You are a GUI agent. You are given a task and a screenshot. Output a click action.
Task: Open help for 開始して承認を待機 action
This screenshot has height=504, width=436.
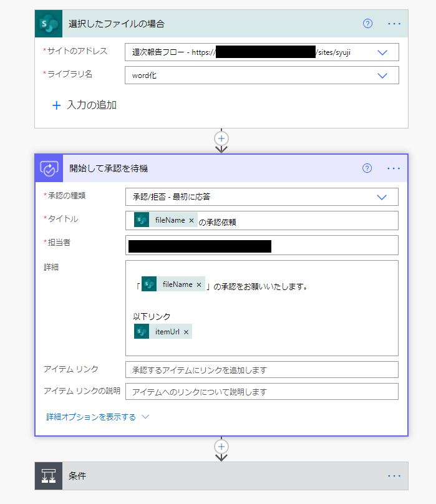click(x=367, y=168)
